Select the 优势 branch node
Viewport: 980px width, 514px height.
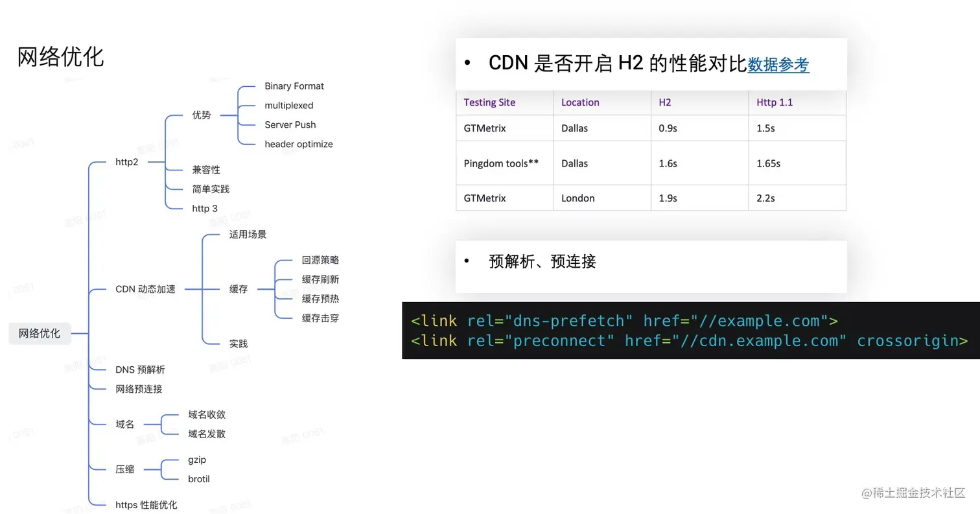coord(202,115)
